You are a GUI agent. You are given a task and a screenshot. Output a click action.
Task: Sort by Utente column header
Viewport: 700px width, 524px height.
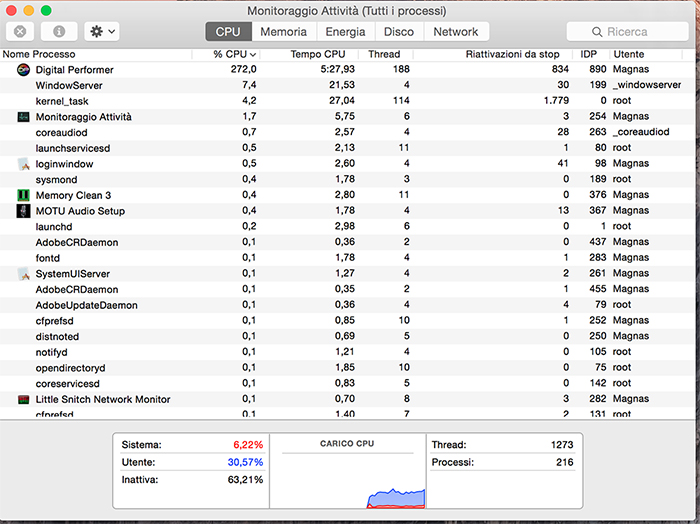pyautogui.click(x=646, y=54)
